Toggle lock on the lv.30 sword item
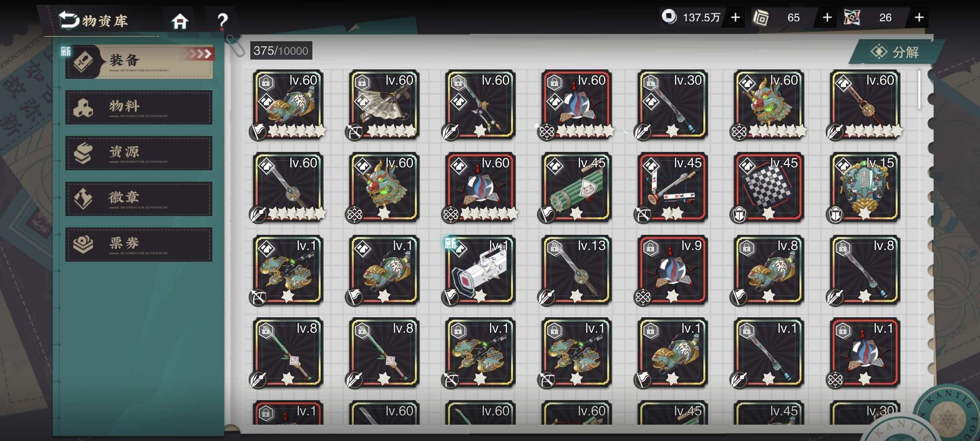980x441 pixels. pos(651,82)
